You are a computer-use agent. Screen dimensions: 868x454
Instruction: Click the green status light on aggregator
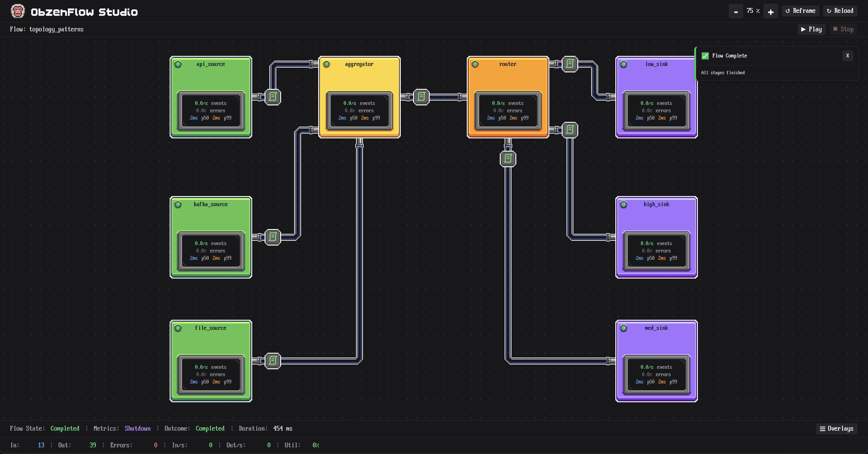tap(326, 64)
